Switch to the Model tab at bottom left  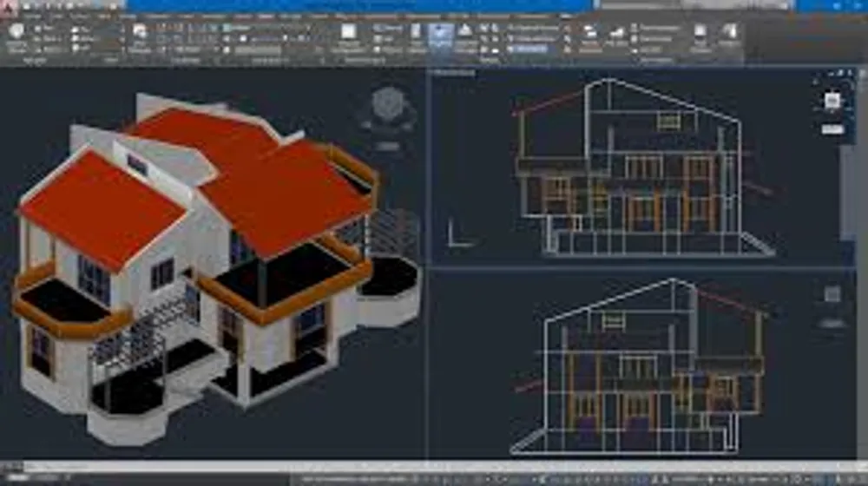[x=16, y=479]
